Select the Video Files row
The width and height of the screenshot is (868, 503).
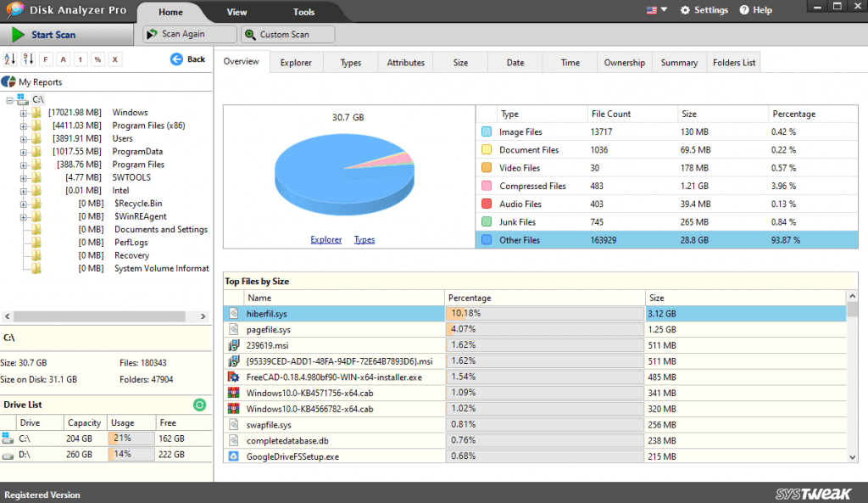pos(667,168)
